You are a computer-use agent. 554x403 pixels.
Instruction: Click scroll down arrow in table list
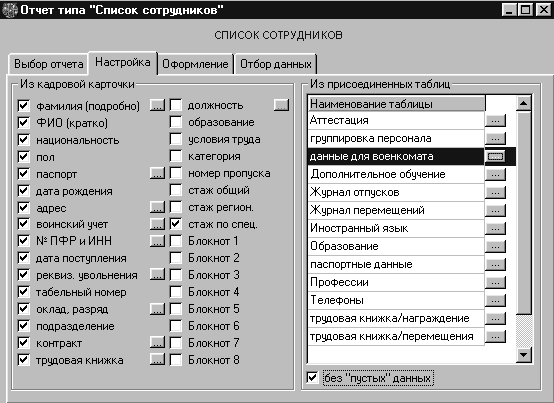[x=524, y=355]
